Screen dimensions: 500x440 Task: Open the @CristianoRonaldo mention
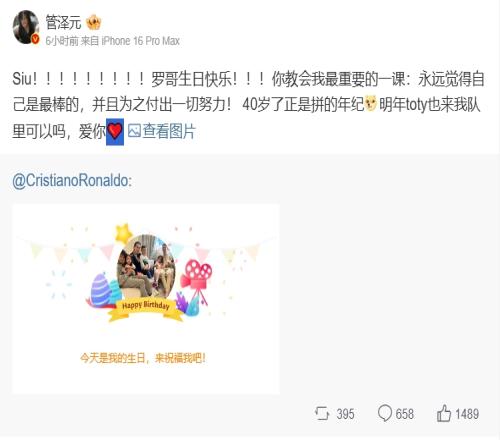[x=72, y=181]
